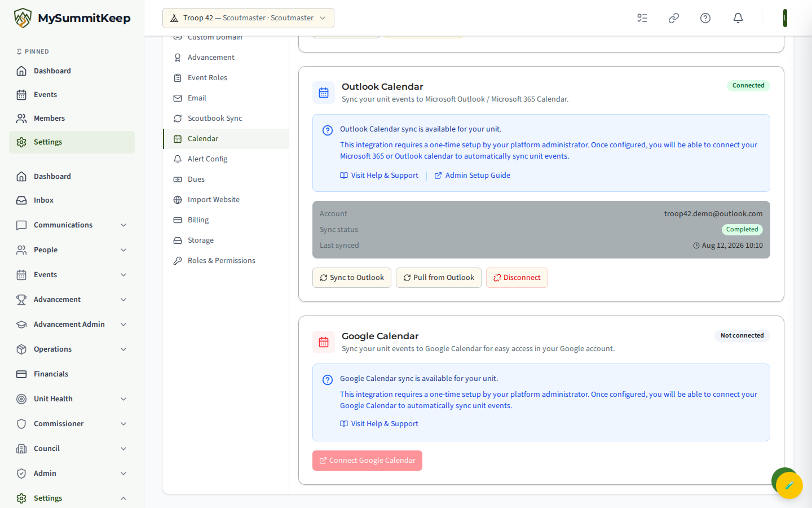Click the Import Website globe icon
The width and height of the screenshot is (812, 508).
pyautogui.click(x=178, y=200)
